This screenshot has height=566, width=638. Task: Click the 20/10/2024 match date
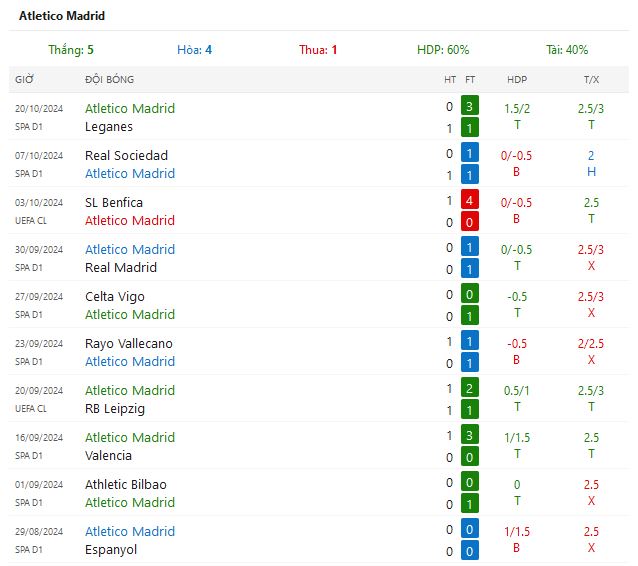(39, 109)
